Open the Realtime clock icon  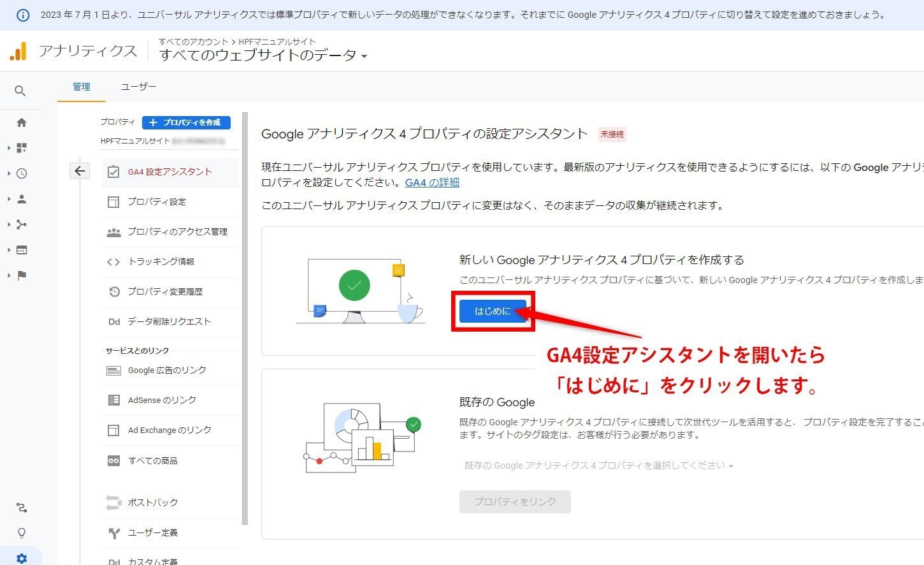click(22, 173)
